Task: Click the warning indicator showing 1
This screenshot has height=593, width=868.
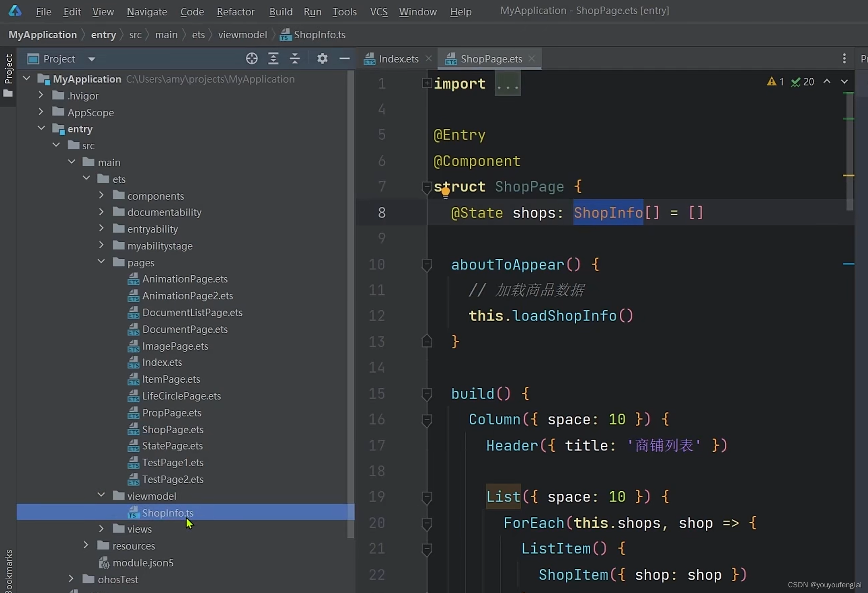Action: pyautogui.click(x=775, y=82)
